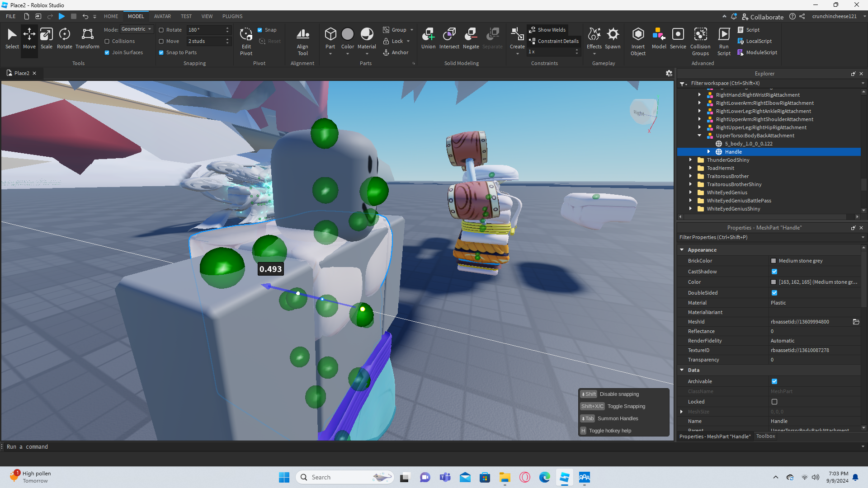Select the Scale tool
The height and width of the screenshot is (488, 868).
coord(46,38)
